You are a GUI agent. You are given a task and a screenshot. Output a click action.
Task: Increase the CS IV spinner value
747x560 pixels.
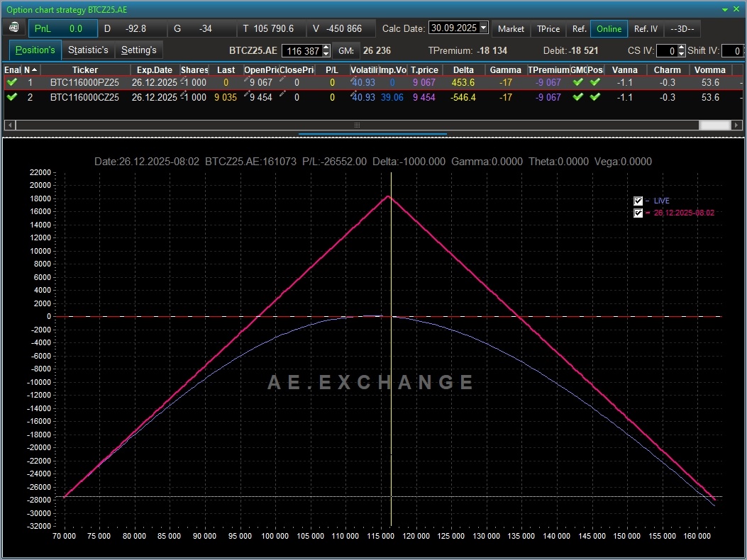[x=681, y=47]
